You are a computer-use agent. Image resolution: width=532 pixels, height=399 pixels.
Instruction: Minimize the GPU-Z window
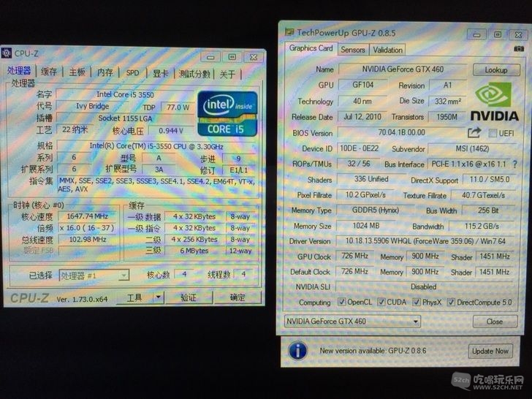tap(476, 34)
